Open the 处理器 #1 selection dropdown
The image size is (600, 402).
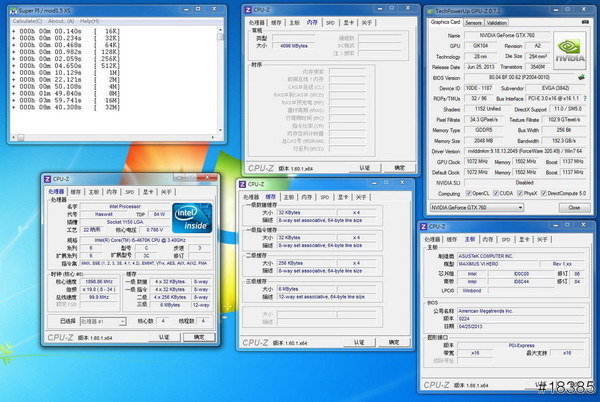pyautogui.click(x=105, y=322)
